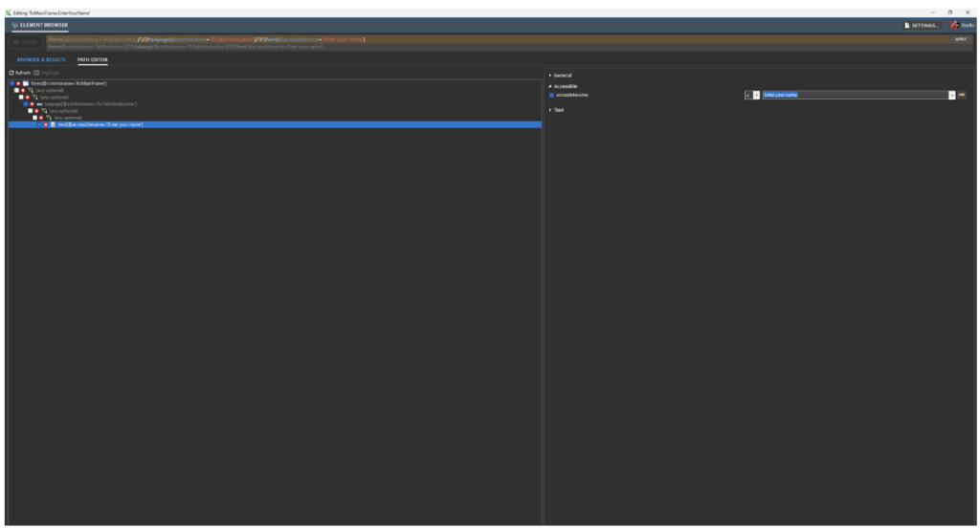Select the text[@accessiblename] tree row
Viewport: 980px width, 528px height.
click(x=275, y=125)
